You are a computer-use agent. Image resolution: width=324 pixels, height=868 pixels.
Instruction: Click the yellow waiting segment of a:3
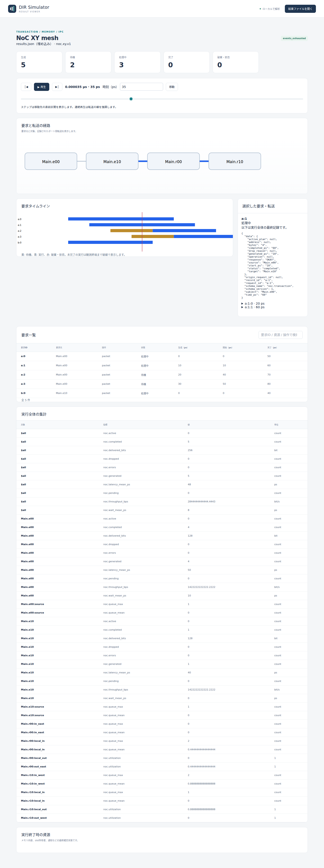(x=152, y=236)
